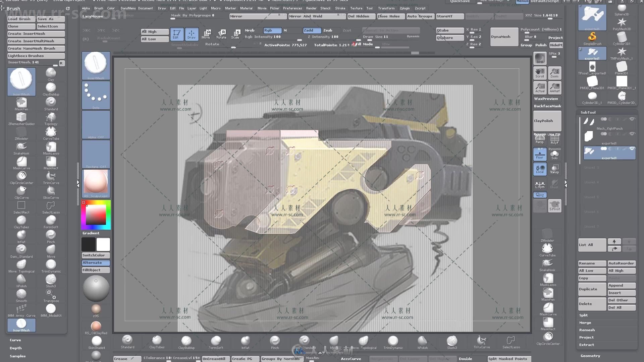Toggle Persp perspective view
This screenshot has height=362, width=644.
tap(540, 138)
